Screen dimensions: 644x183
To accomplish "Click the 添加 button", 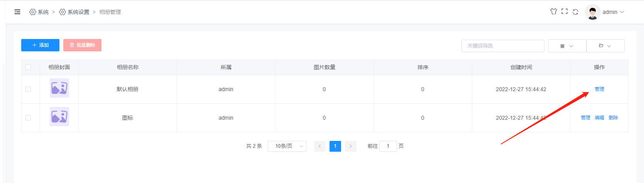I will pos(40,45).
